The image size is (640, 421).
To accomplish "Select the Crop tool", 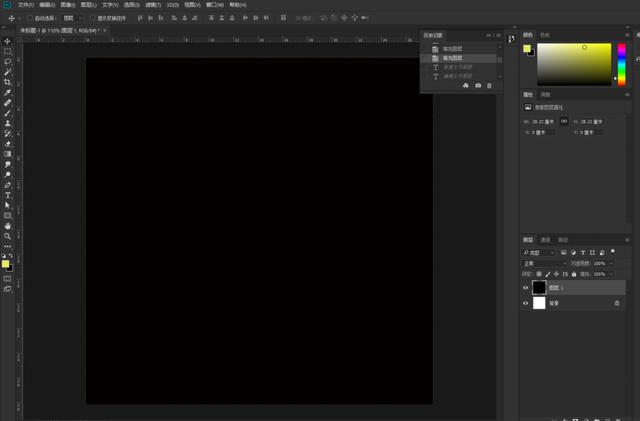I will coord(8,82).
